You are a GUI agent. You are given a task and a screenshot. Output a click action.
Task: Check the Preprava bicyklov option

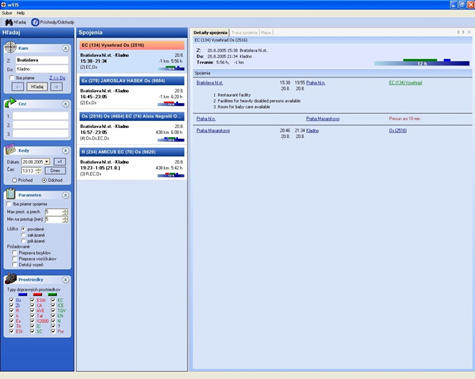[x=15, y=253]
